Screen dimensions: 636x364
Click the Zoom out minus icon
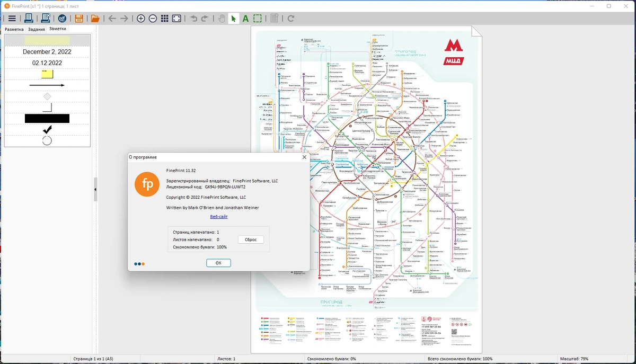click(x=153, y=19)
